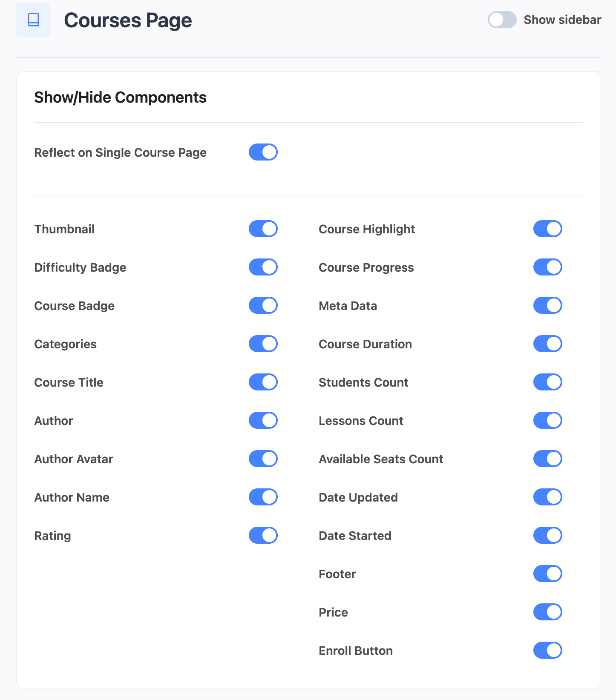Click the Courses Page book icon
Viewport: 616px width, 700px height.
(x=33, y=20)
